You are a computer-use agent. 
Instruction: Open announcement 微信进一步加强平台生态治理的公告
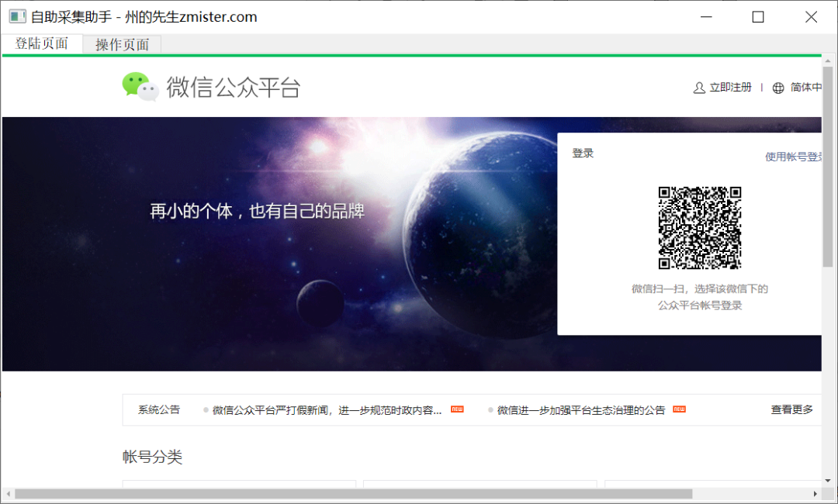pos(581,410)
